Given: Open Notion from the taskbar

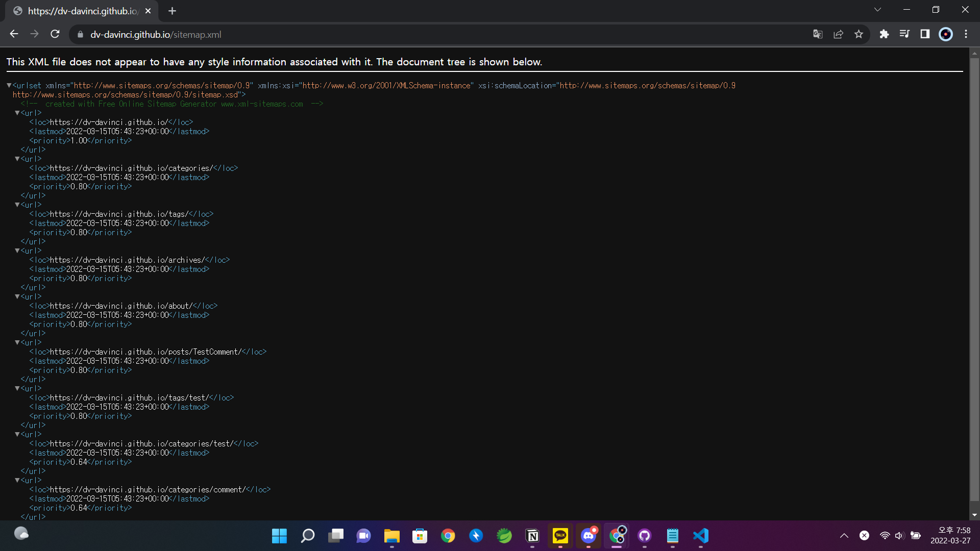Looking at the screenshot, I should tap(532, 536).
